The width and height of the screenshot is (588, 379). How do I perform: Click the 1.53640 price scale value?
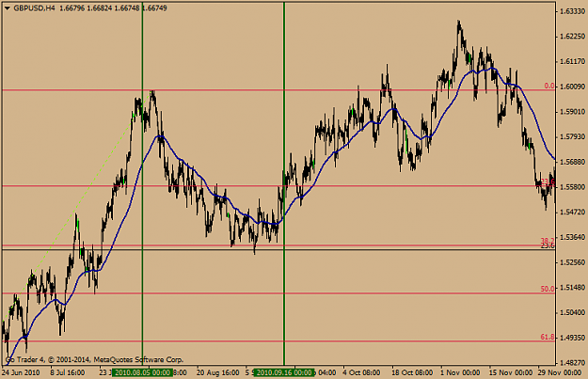572,237
